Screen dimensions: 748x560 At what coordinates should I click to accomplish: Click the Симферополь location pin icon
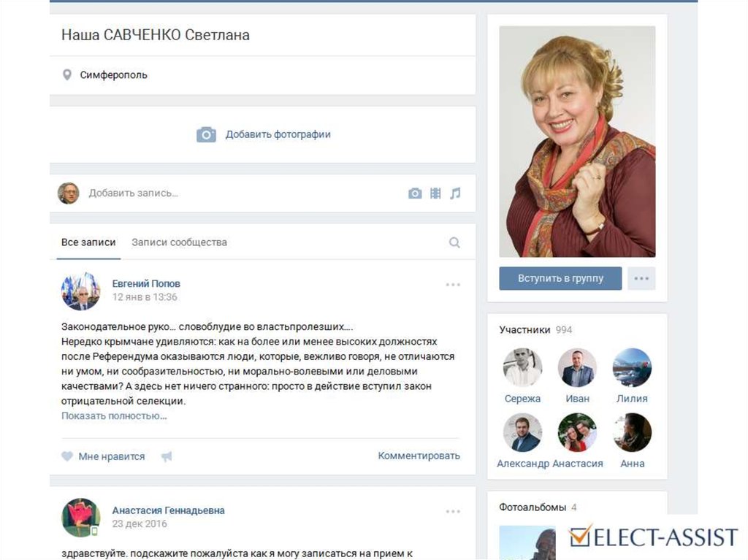click(x=67, y=74)
